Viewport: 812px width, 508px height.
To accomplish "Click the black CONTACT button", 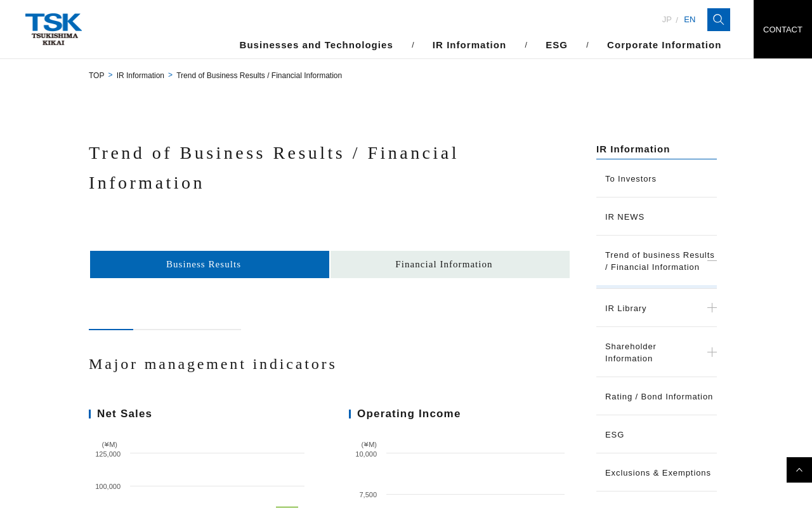I will [782, 29].
